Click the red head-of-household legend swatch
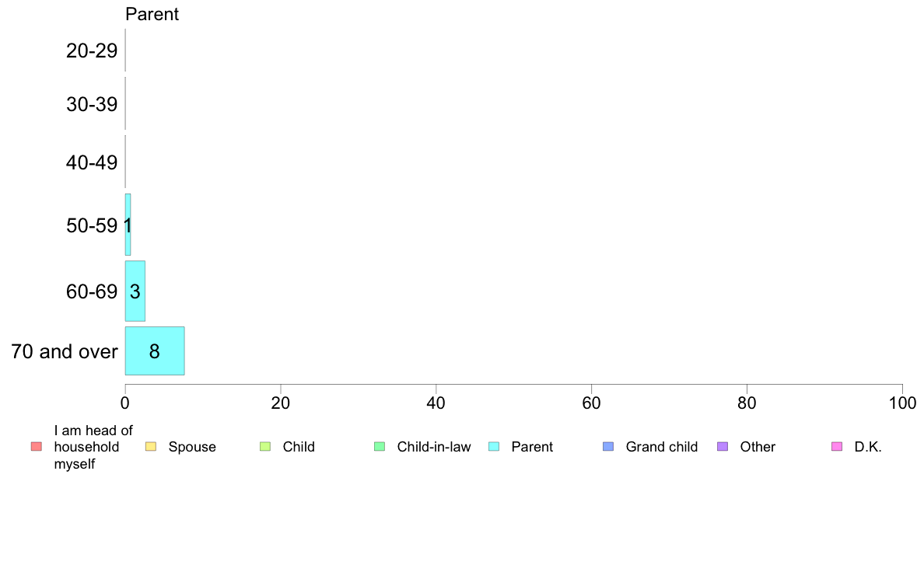924x572 pixels. point(37,447)
